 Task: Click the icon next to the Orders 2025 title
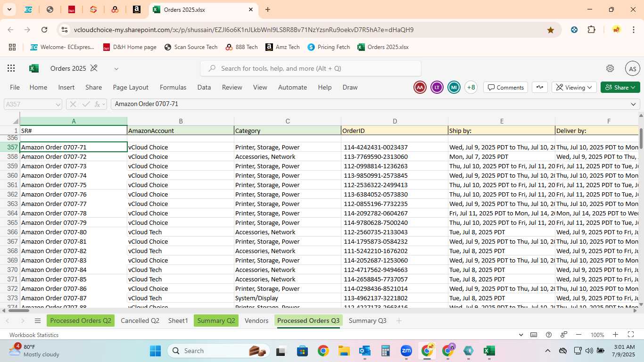[x=94, y=68]
